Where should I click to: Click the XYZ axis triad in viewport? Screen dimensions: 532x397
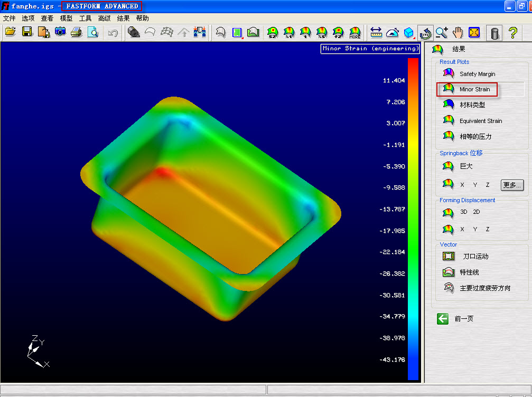point(39,351)
